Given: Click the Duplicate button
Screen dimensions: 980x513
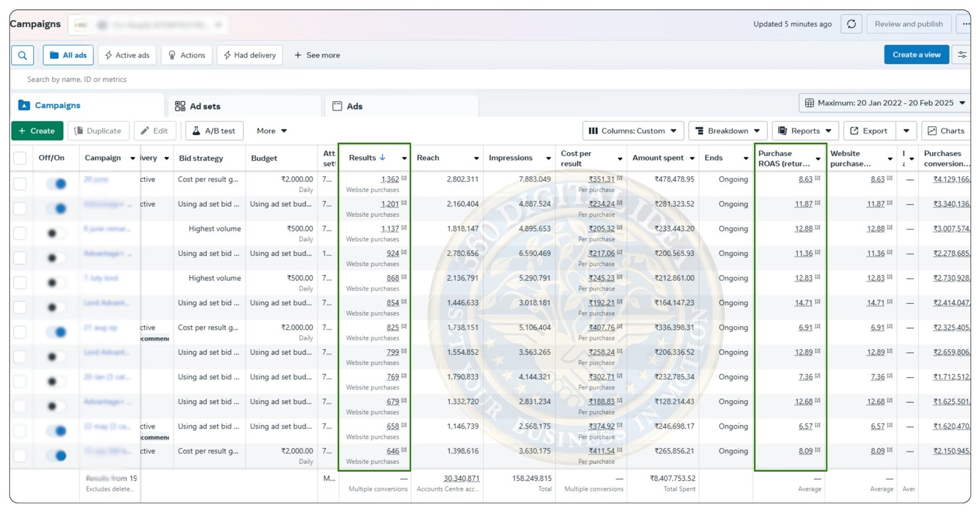Looking at the screenshot, I should point(98,131).
